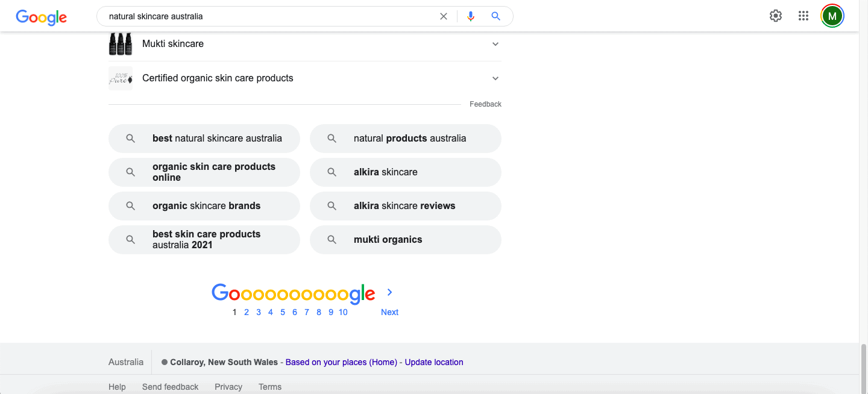Expand the Mukti skincare entry
The height and width of the screenshot is (394, 868).
tap(495, 44)
